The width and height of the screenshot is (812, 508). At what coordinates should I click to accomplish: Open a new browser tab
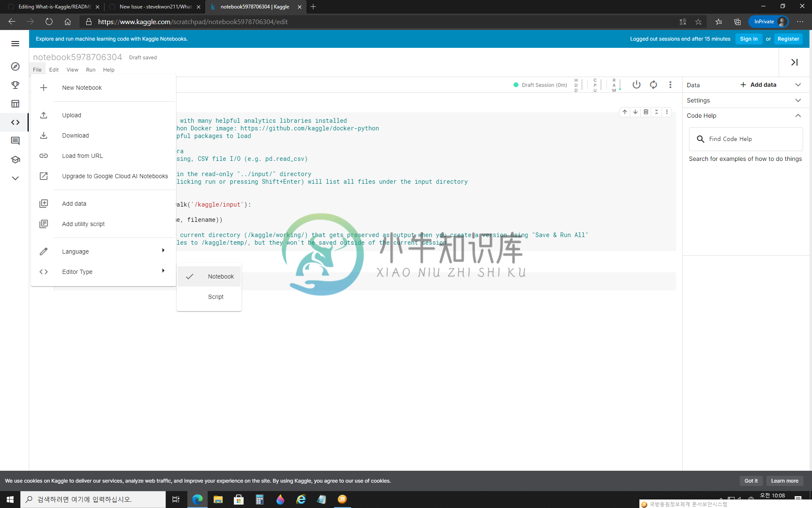[313, 7]
